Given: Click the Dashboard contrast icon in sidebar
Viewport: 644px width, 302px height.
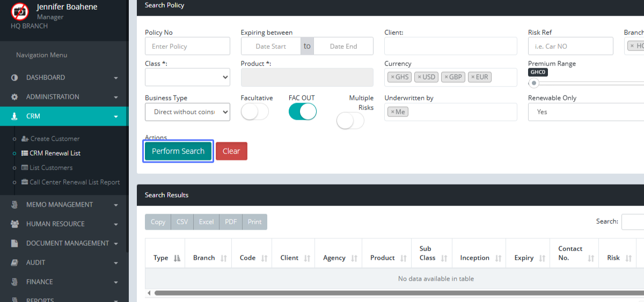Looking at the screenshot, I should (14, 78).
